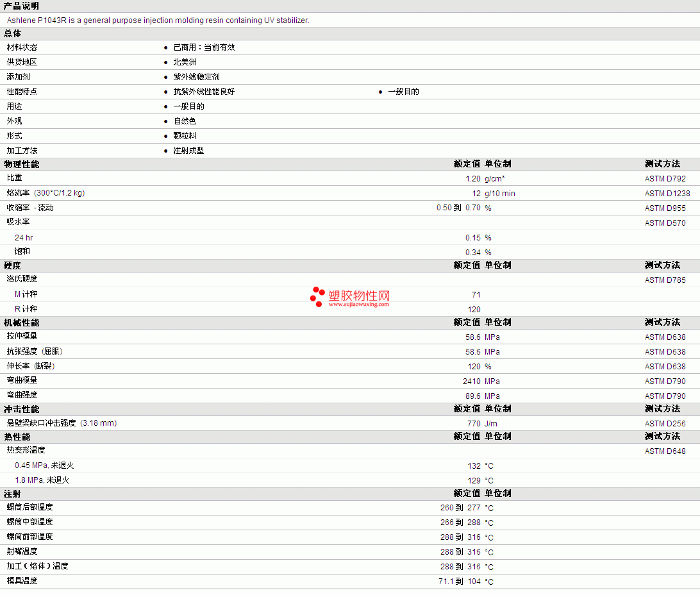Click the test method 'ASTM D570'
The width and height of the screenshot is (700, 595).
click(665, 222)
